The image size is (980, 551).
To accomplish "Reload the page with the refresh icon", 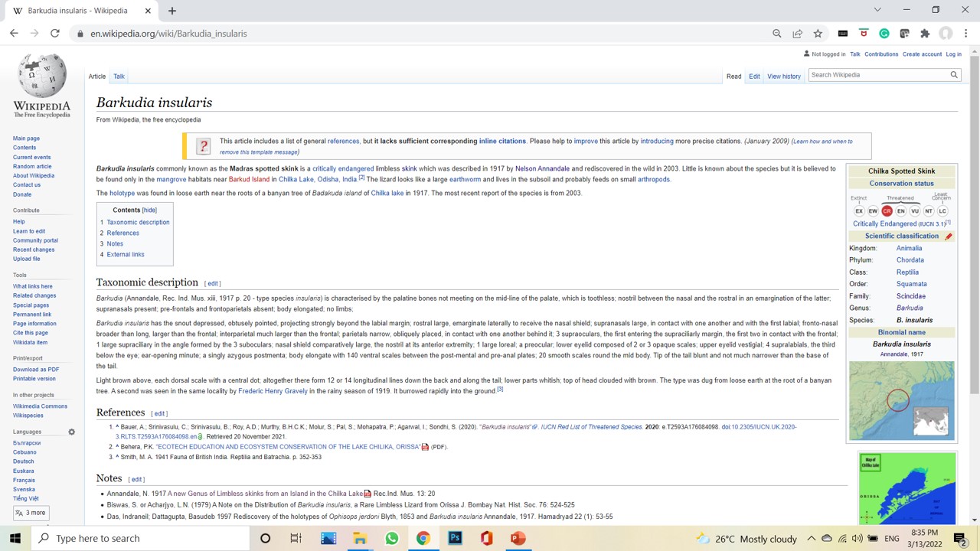I will [55, 34].
